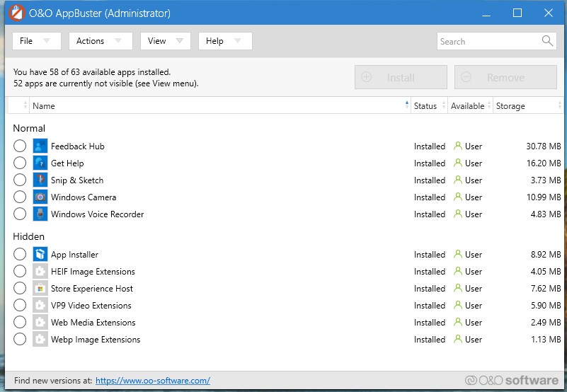Click the Windows Voice Recorder icon
The height and width of the screenshot is (392, 567).
point(40,214)
